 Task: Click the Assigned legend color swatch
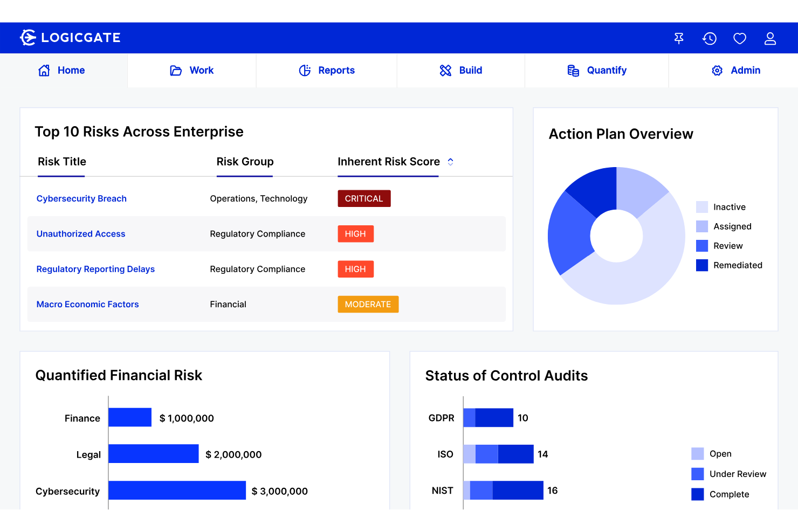[702, 226]
